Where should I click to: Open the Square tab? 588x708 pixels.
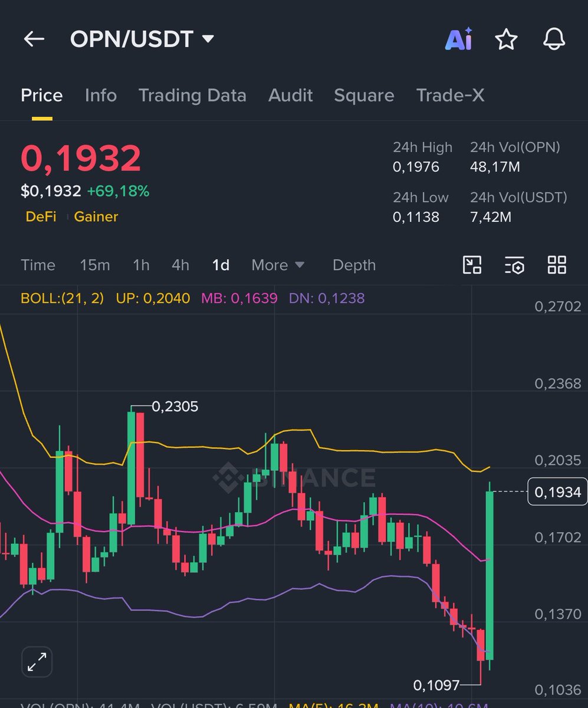[x=364, y=96]
